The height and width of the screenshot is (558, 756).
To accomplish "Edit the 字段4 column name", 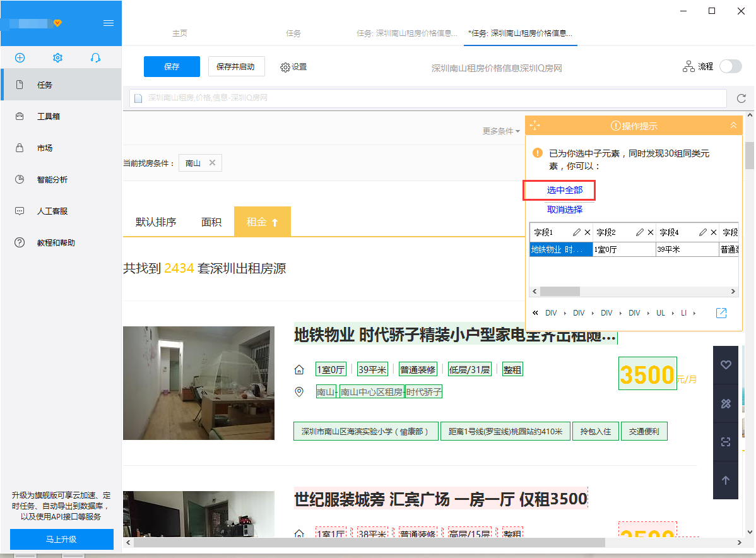I will tap(702, 232).
